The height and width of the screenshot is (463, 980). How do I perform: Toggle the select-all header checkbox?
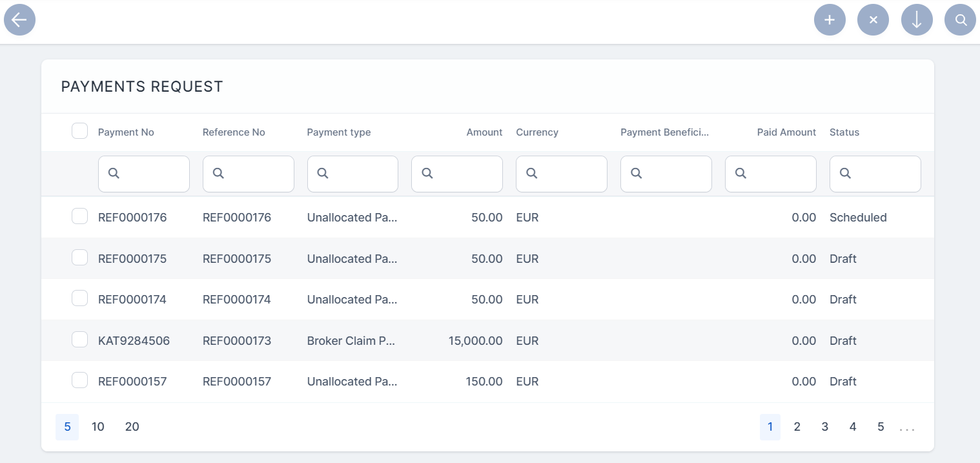pos(79,131)
